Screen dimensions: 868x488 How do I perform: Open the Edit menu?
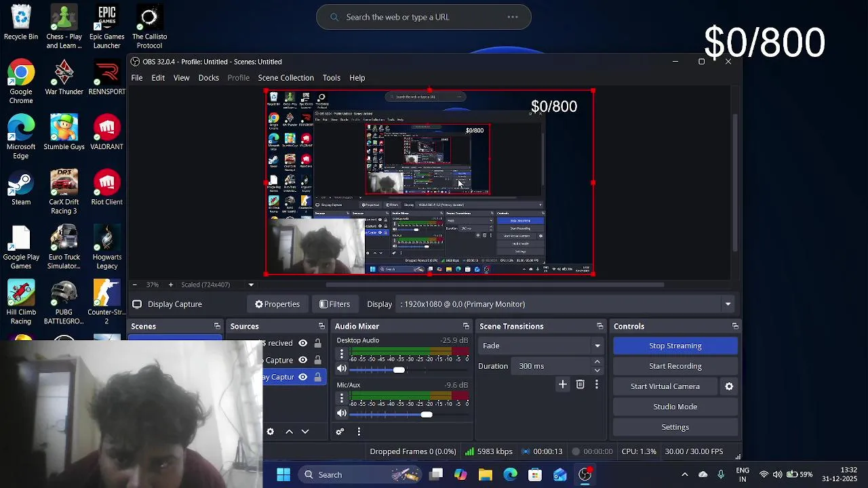click(x=158, y=78)
